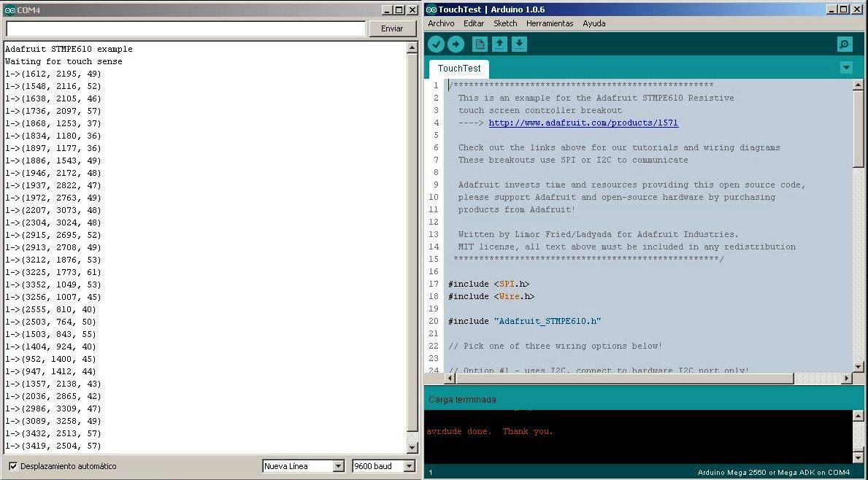868x480 pixels.
Task: Open the Sketch menu
Action: click(x=505, y=23)
